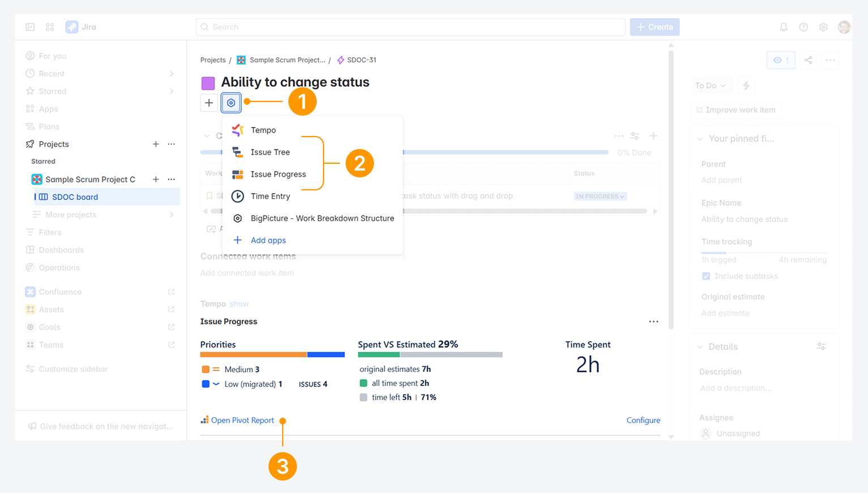The width and height of the screenshot is (868, 493).
Task: Select Tempo from the apps menu
Action: pyautogui.click(x=313, y=130)
